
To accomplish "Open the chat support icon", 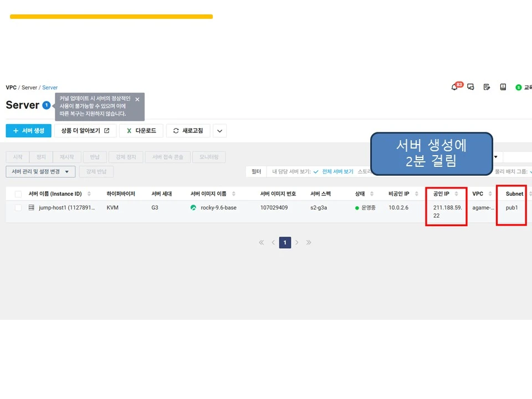I will 470,87.
